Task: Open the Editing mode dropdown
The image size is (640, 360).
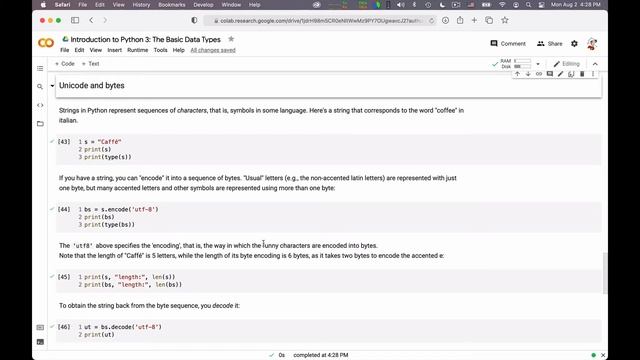Action: [567, 64]
